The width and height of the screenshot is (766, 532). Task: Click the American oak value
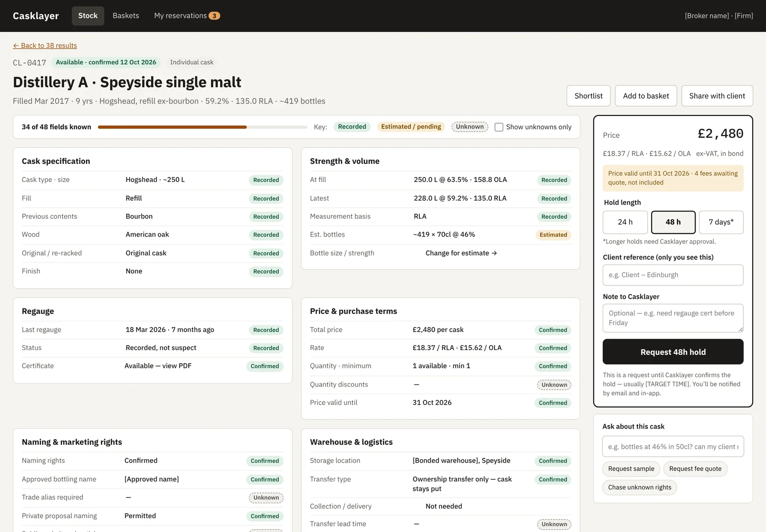coord(147,235)
